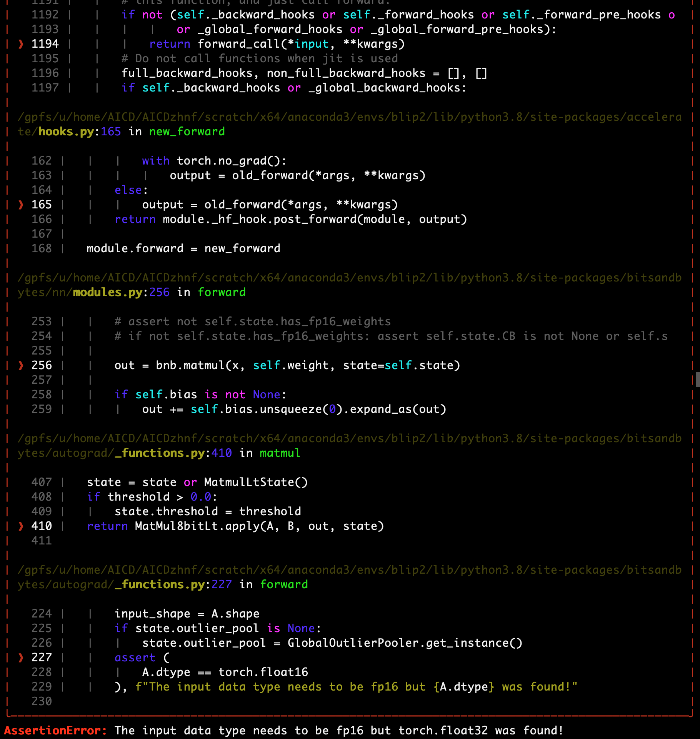
Task: Click 'assert (' on line 227
Action: click(x=142, y=657)
